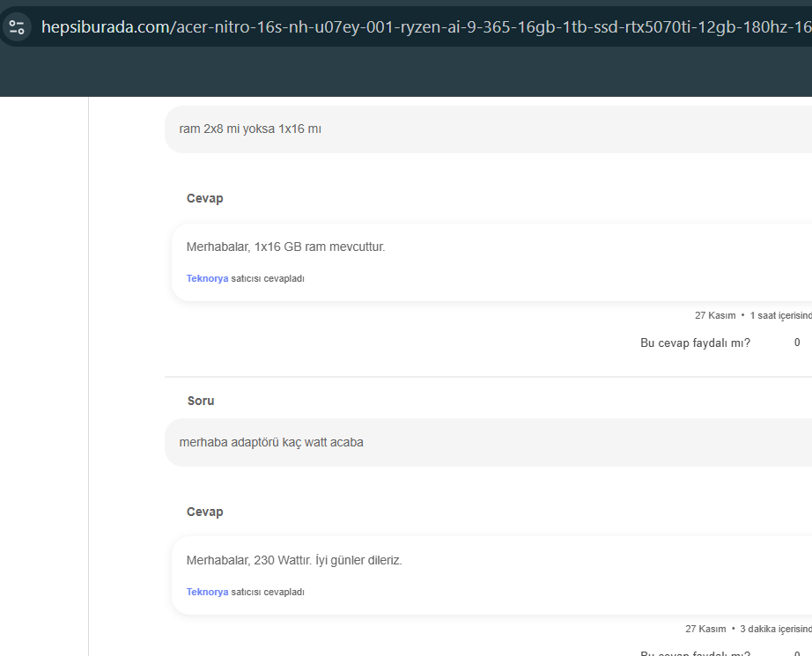Viewport: 812px width, 656px height.
Task: Click the Cevap heading above the 230 Watt answer
Action: click(204, 512)
